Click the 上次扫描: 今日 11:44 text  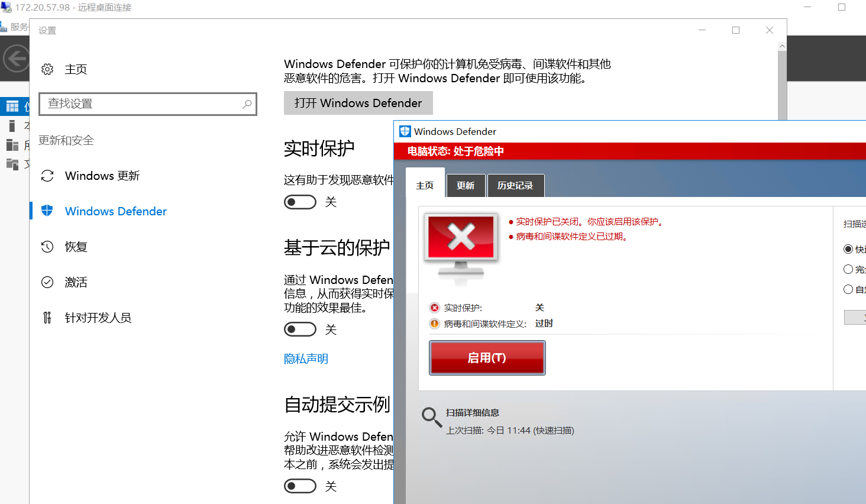point(510,431)
